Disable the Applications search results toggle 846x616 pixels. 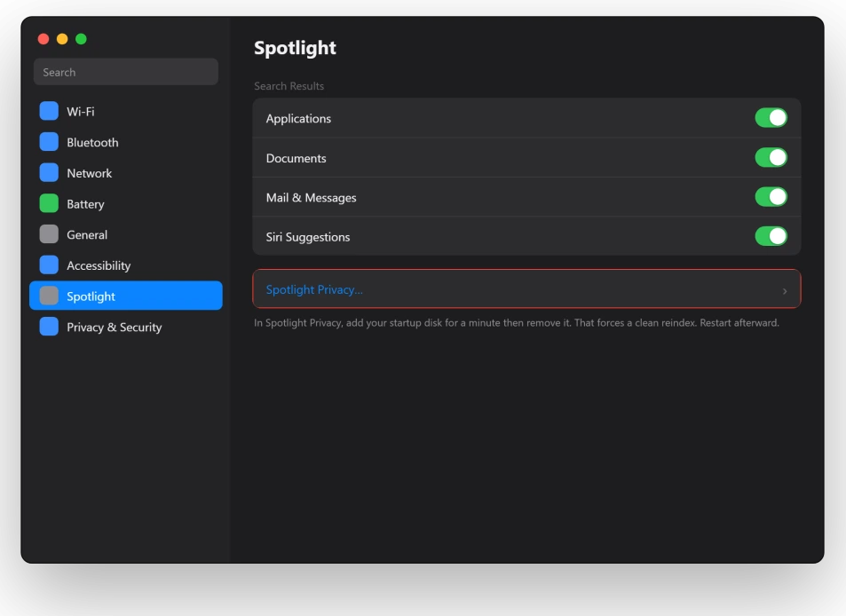tap(771, 117)
